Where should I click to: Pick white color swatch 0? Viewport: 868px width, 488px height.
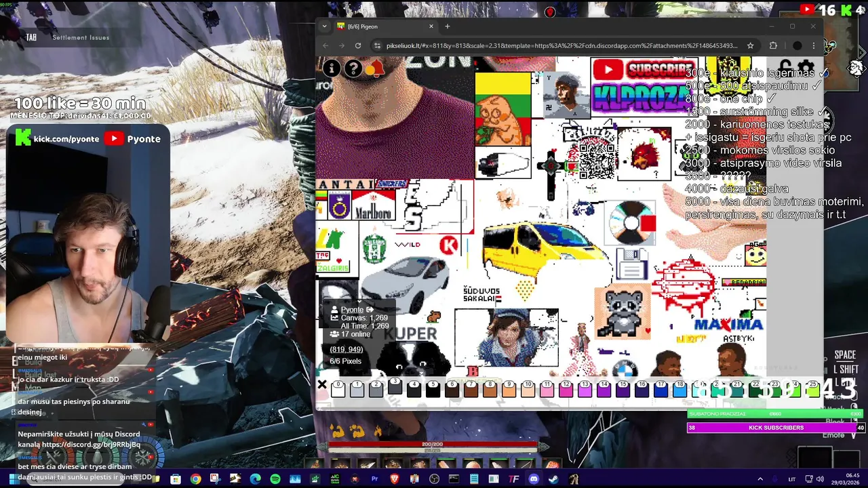338,388
